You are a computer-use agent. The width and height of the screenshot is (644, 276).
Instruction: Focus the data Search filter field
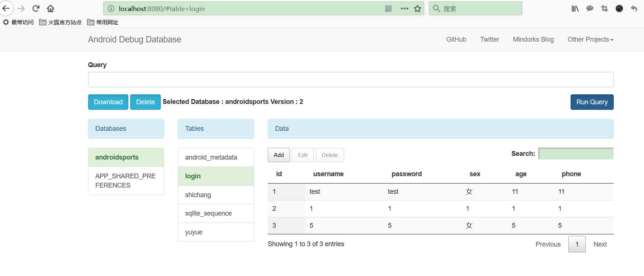coord(576,154)
